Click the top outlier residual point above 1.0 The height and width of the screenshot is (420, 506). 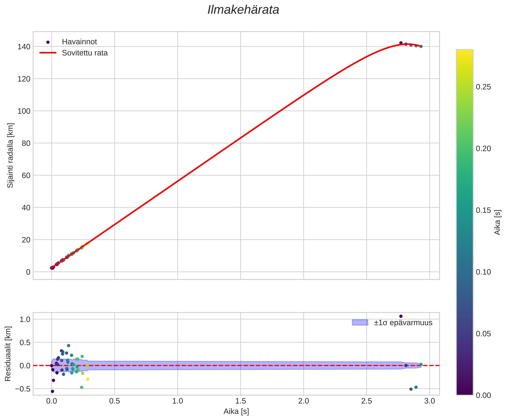(401, 316)
